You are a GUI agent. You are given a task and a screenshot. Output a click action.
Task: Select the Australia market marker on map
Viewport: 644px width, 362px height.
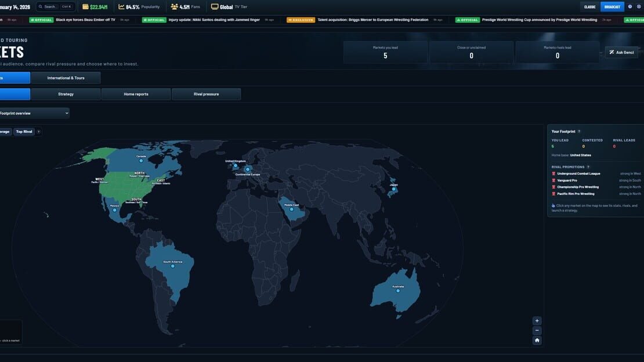[x=397, y=291]
